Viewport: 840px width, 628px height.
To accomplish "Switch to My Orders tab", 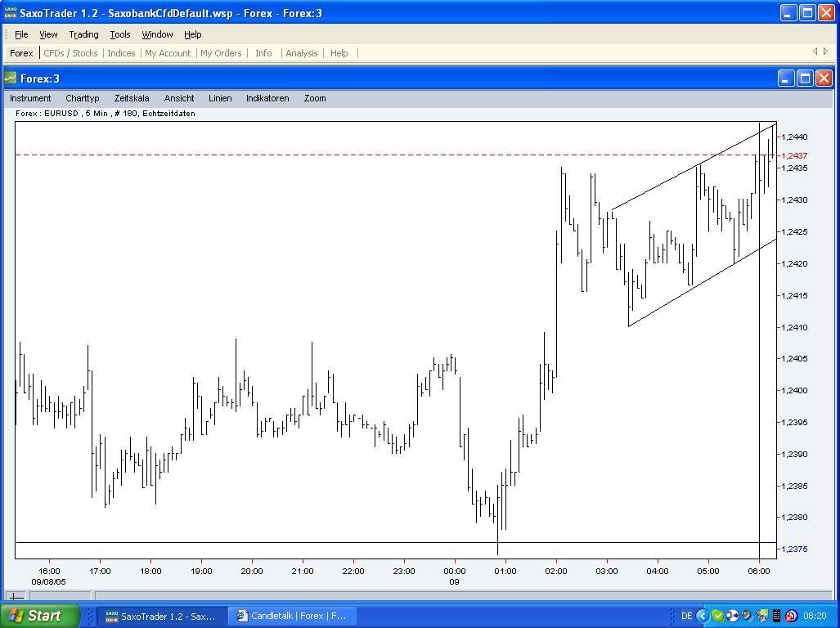I will coord(221,53).
